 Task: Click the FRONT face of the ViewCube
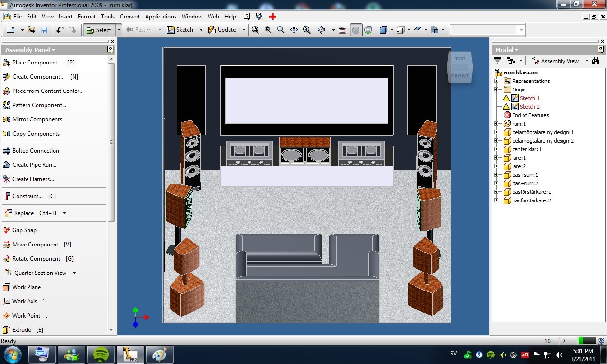point(460,76)
